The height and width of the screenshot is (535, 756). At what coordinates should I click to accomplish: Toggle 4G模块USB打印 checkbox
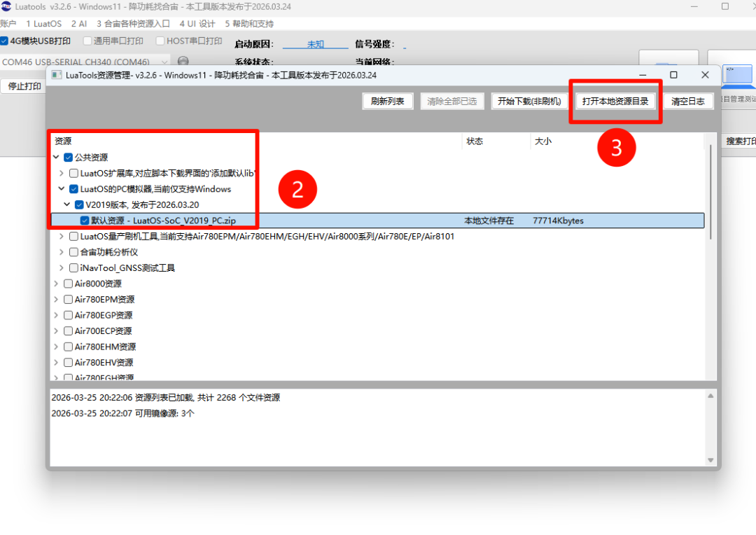point(4,41)
